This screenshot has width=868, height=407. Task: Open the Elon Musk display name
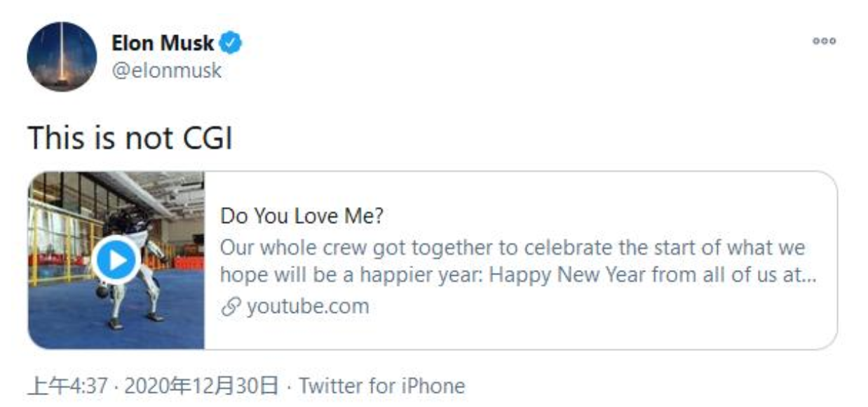click(x=162, y=44)
